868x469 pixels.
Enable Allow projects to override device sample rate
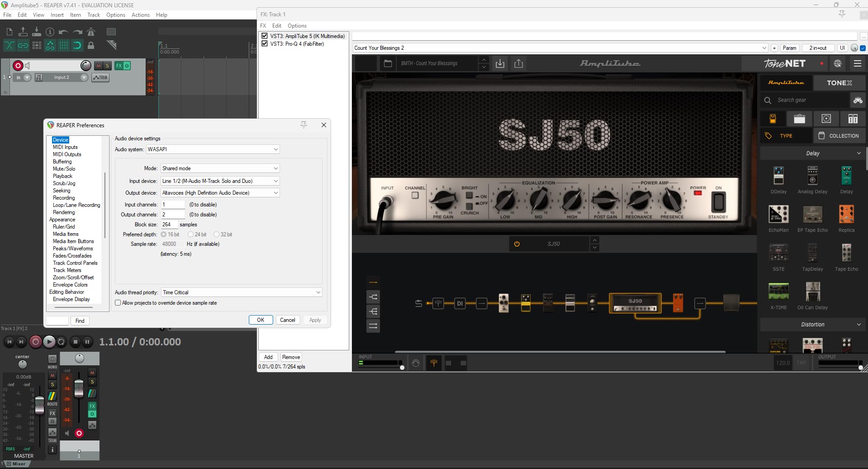[118, 302]
